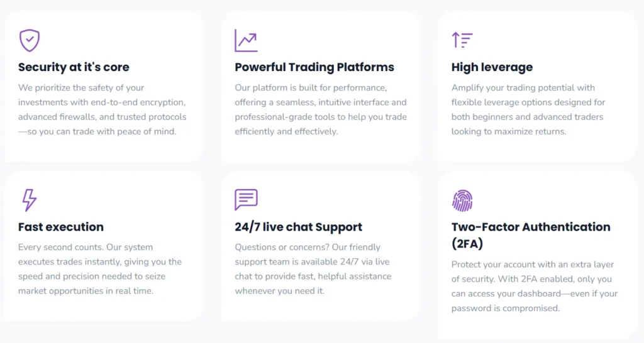Click the "Two-Factor Authentication (2FA)" heading

point(531,234)
